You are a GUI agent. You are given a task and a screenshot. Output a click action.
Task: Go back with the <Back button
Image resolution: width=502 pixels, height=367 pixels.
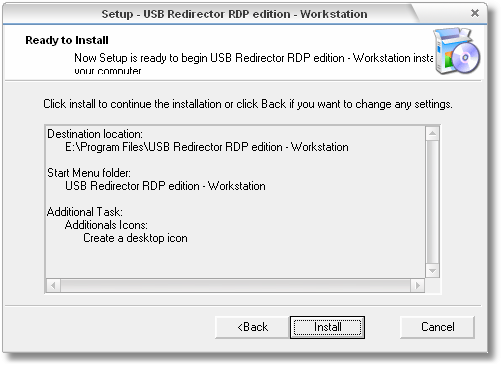pyautogui.click(x=252, y=327)
